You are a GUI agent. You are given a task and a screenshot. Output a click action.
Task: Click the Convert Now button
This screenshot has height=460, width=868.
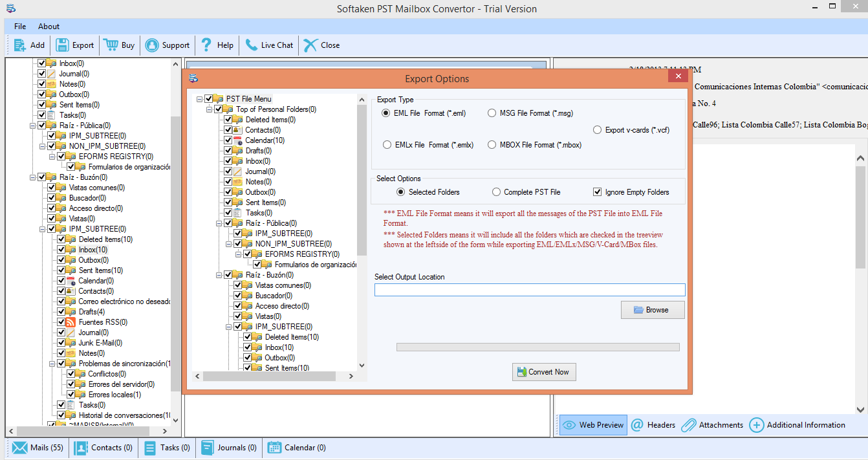[x=543, y=372]
